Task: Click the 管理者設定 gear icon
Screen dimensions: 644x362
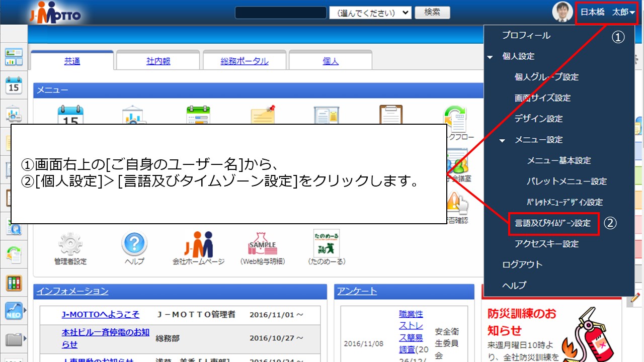Action: pos(70,244)
